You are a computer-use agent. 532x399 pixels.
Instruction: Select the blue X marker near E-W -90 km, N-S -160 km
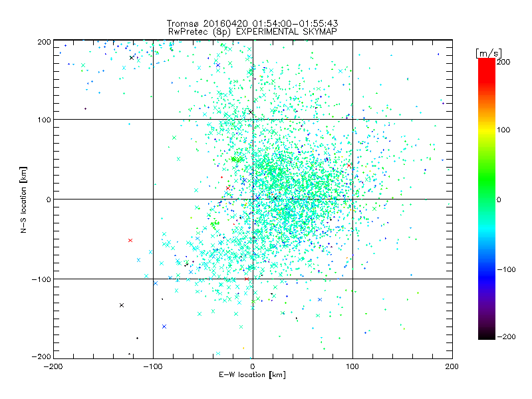(164, 327)
